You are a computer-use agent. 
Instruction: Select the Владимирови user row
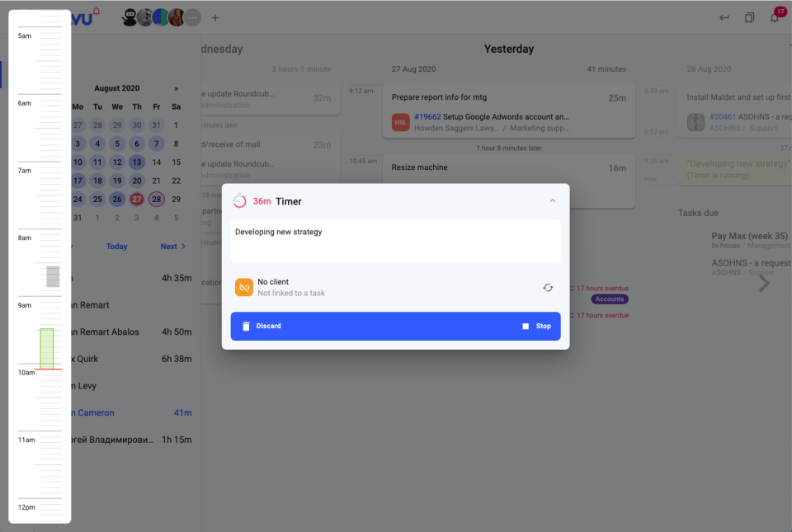click(131, 440)
